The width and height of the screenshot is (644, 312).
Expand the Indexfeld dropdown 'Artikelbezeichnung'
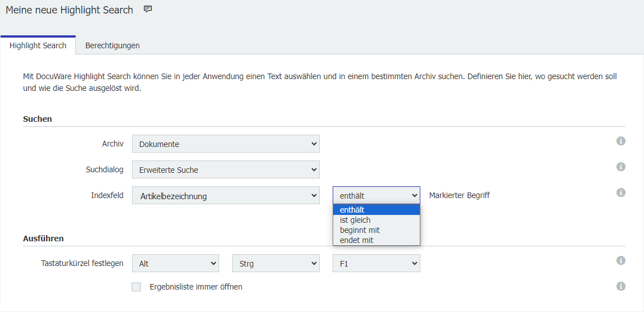point(225,196)
